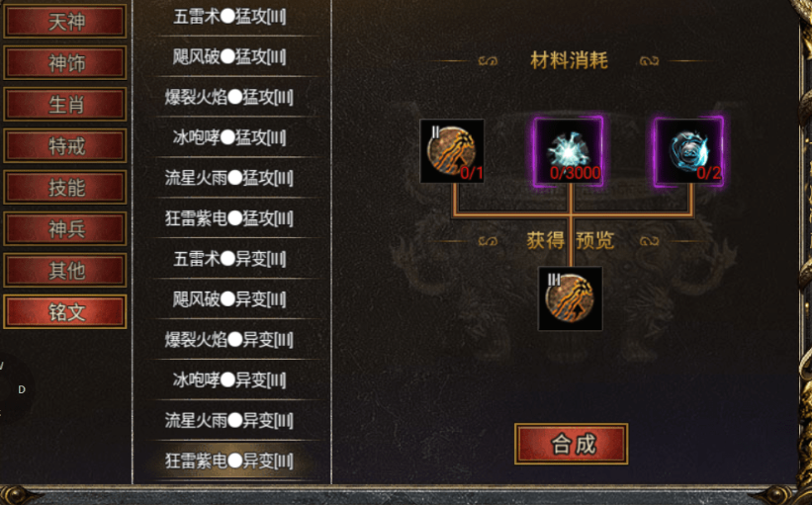Select 五雷术●猛攻[III] in the list

[x=229, y=17]
